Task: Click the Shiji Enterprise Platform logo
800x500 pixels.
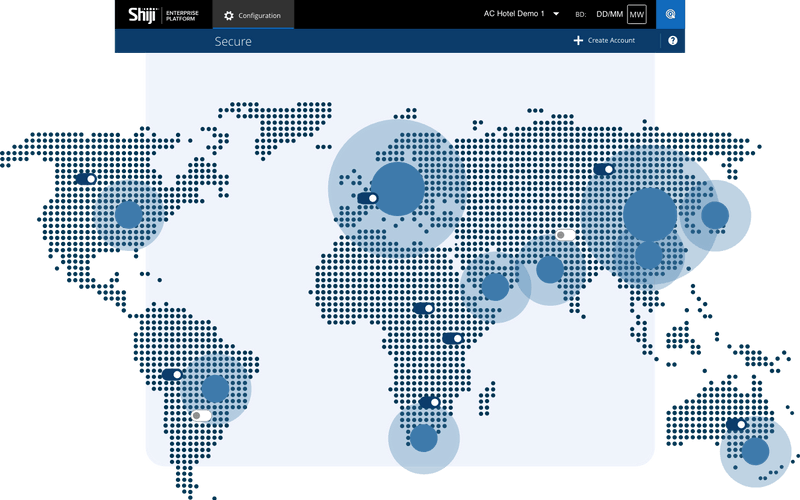Action: (163, 15)
